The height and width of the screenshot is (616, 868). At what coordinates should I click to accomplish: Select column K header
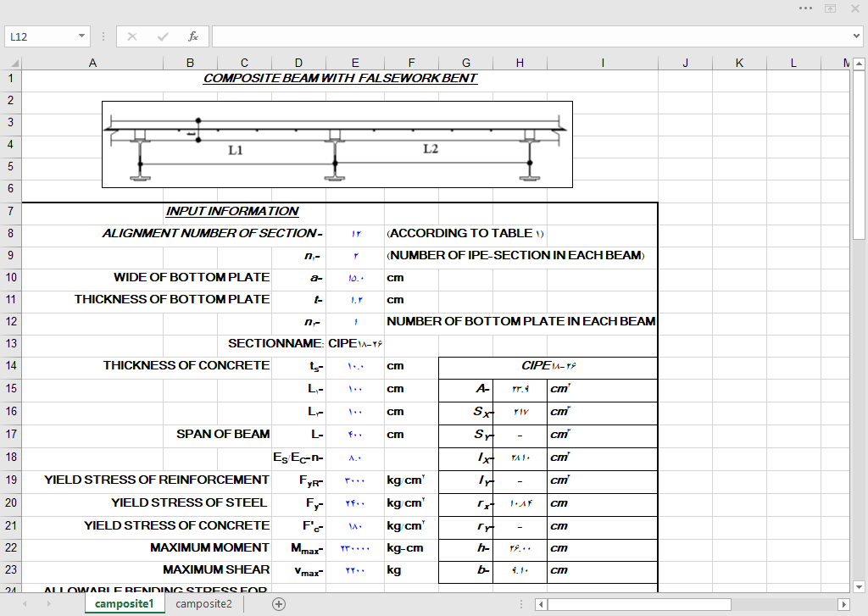(x=739, y=63)
